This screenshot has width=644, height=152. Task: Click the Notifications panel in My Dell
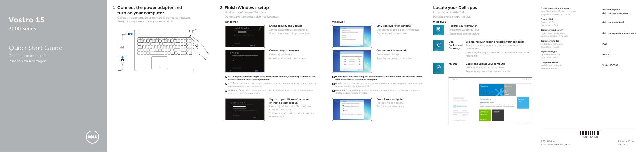[x=498, y=103]
